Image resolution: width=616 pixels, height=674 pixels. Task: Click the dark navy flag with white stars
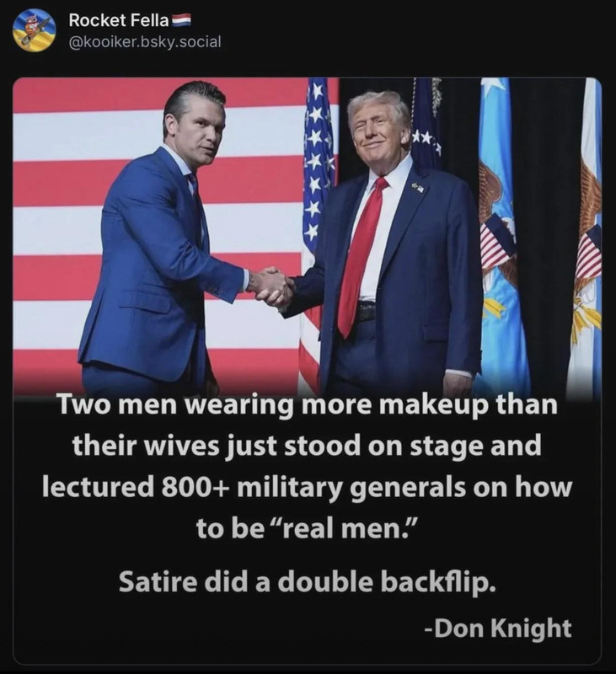(427, 125)
